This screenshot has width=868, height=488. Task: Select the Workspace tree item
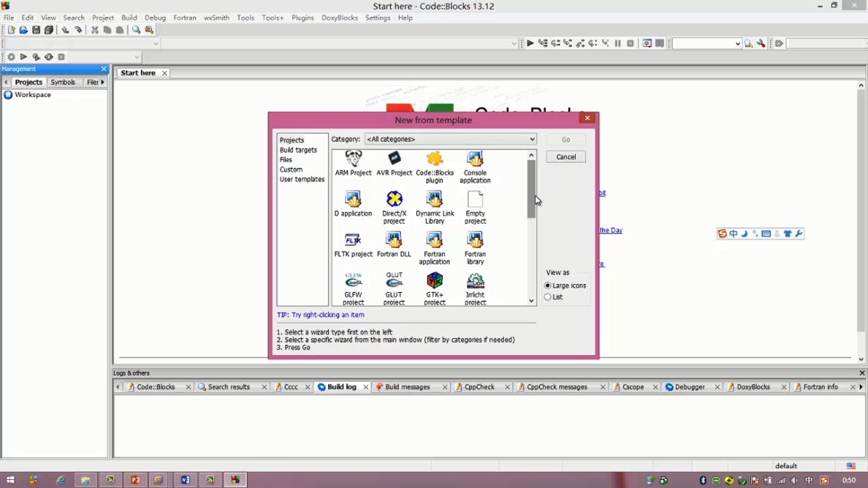click(x=33, y=95)
